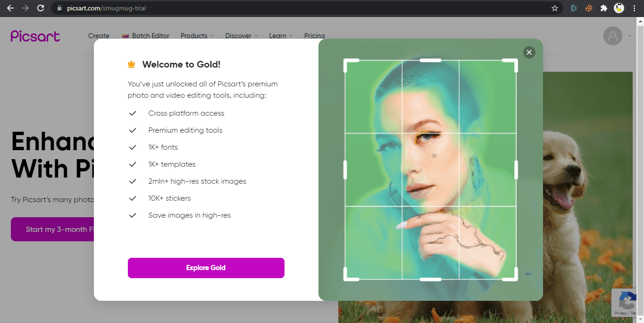This screenshot has width=644, height=323.
Task: Select Create in the navigation bar
Action: tap(99, 35)
